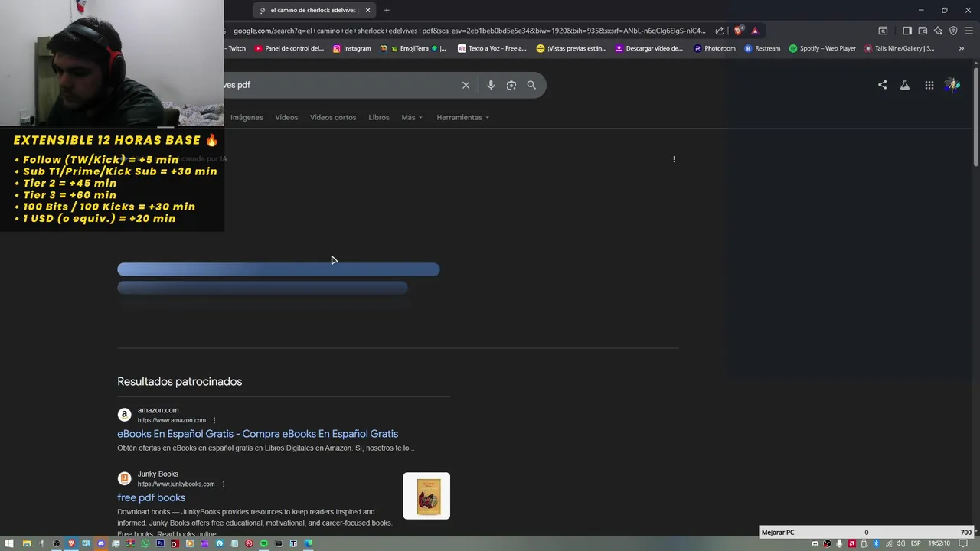Switch to the Imágenes tab
The height and width of the screenshot is (551, 980).
coord(247,117)
